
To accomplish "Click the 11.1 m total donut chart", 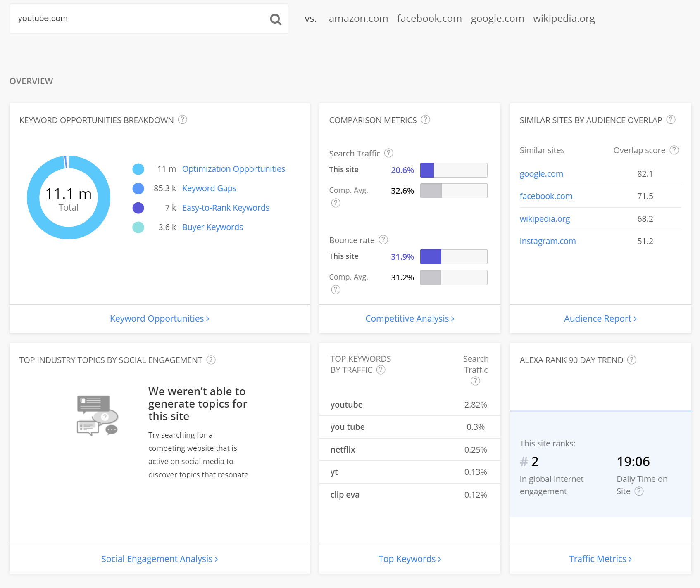I will (69, 197).
